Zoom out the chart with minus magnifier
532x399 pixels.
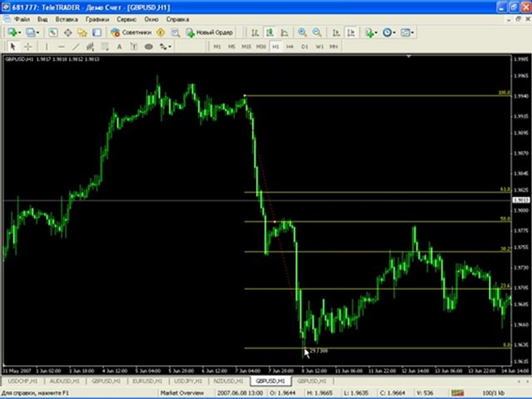pyautogui.click(x=317, y=33)
